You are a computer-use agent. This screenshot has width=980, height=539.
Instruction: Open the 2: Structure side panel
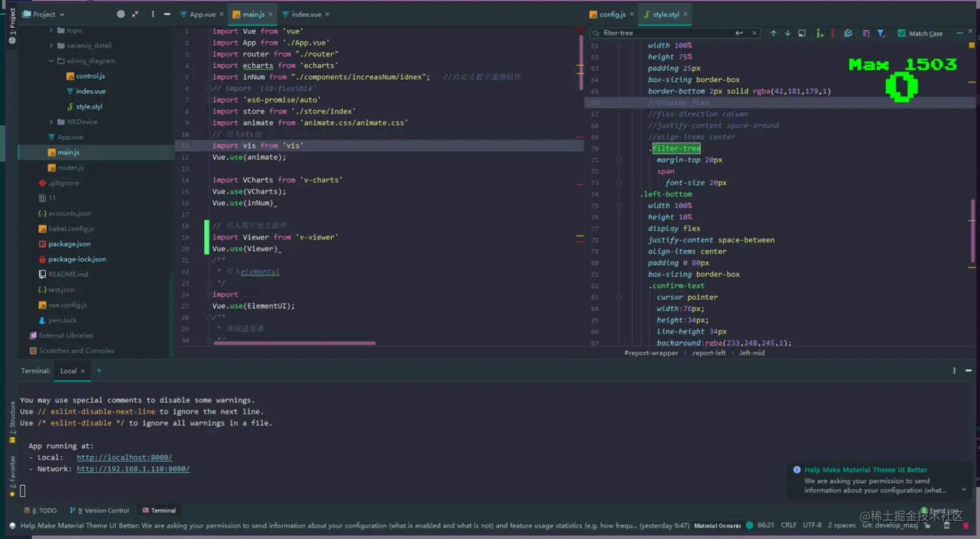12,422
